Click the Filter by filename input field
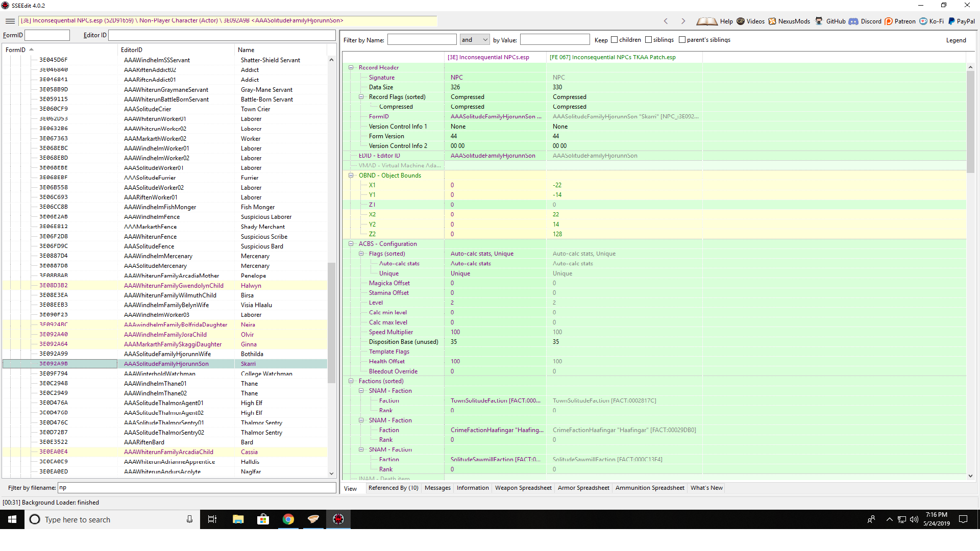The width and height of the screenshot is (980, 551). 197,488
